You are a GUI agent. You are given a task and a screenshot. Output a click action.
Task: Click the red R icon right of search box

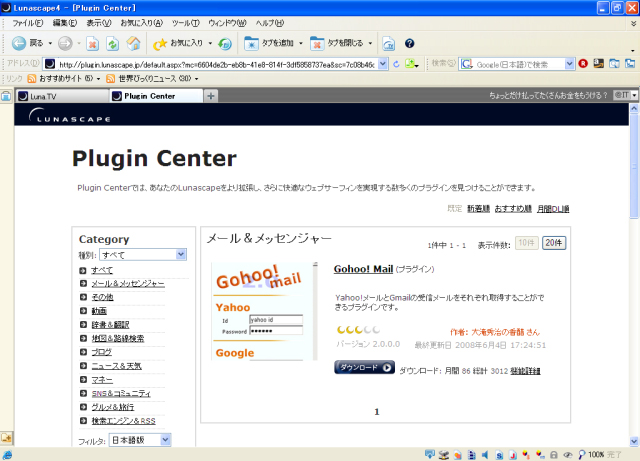[583, 64]
